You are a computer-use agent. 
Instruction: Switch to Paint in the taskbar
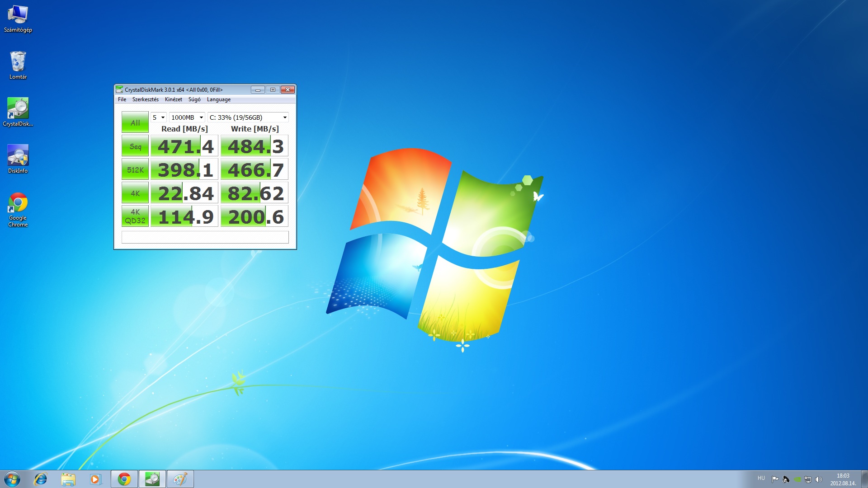click(x=180, y=479)
